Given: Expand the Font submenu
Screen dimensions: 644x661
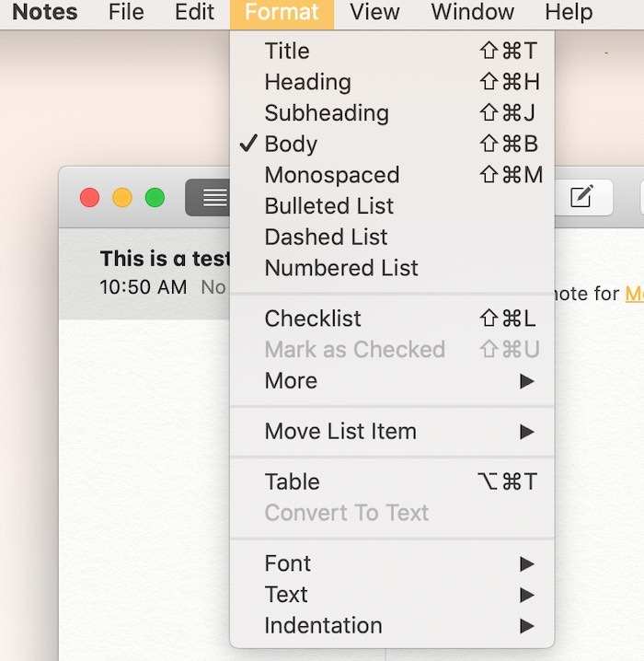Looking at the screenshot, I should [392, 563].
